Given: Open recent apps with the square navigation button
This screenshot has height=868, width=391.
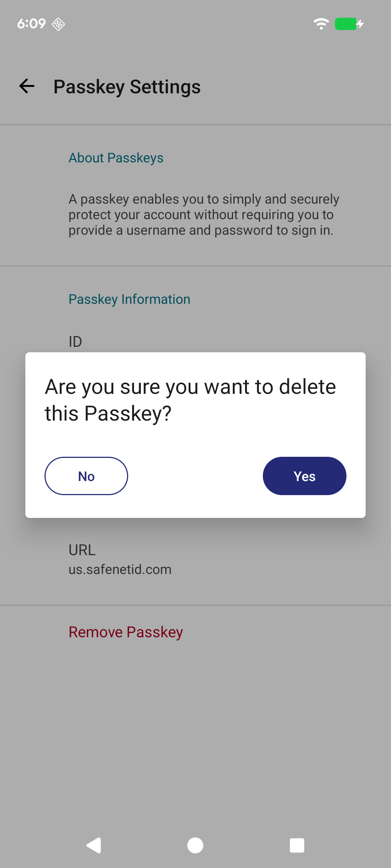Looking at the screenshot, I should point(297,846).
